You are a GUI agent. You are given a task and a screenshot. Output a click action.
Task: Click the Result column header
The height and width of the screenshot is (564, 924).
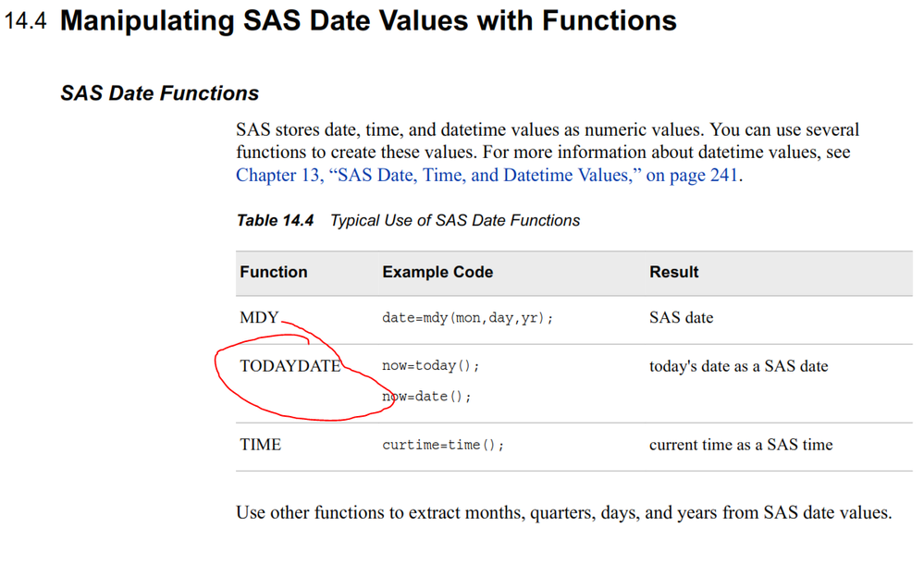pos(673,272)
